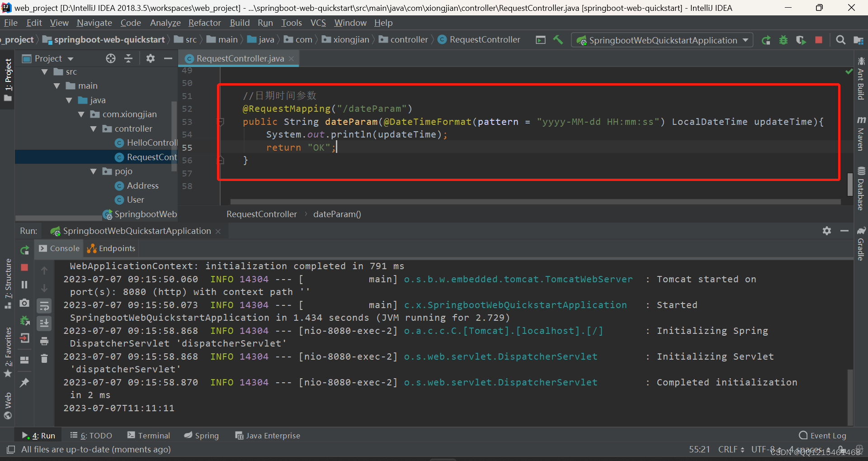Click Run with Coverage icon
868x461 pixels.
801,40
